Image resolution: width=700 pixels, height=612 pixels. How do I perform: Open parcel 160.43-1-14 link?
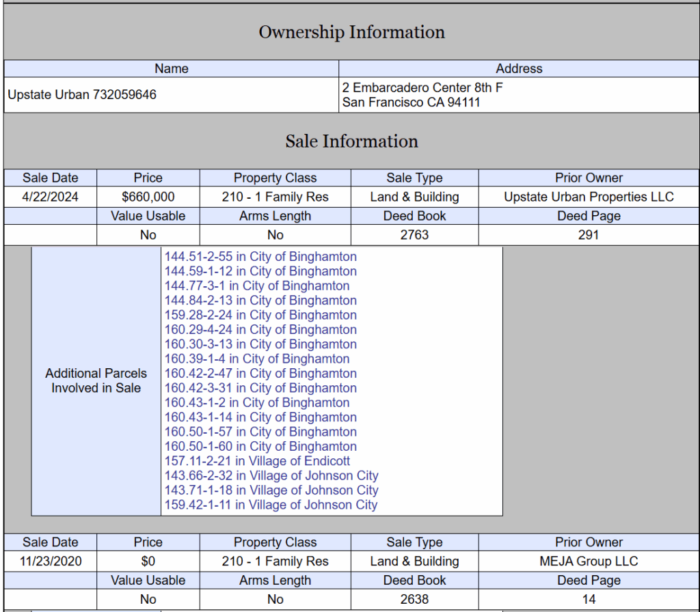click(x=260, y=417)
